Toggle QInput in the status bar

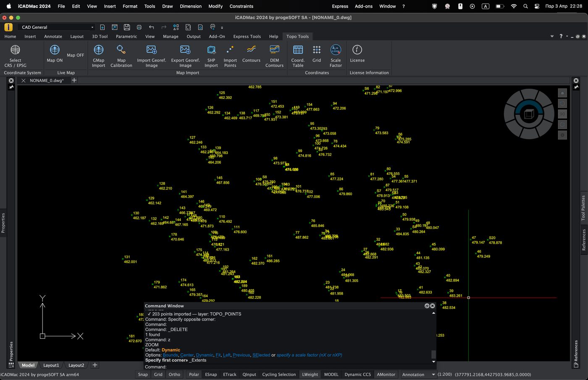click(x=249, y=375)
